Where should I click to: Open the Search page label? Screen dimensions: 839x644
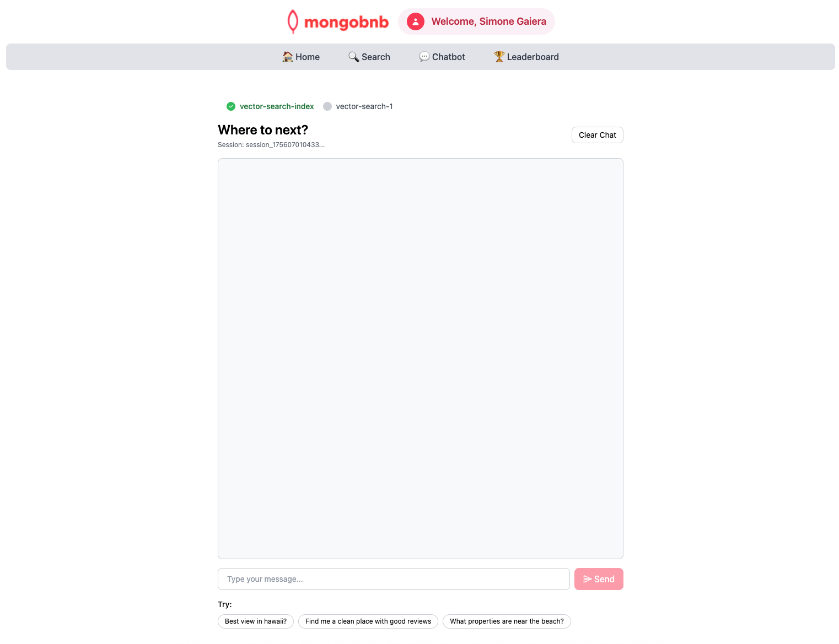point(376,57)
